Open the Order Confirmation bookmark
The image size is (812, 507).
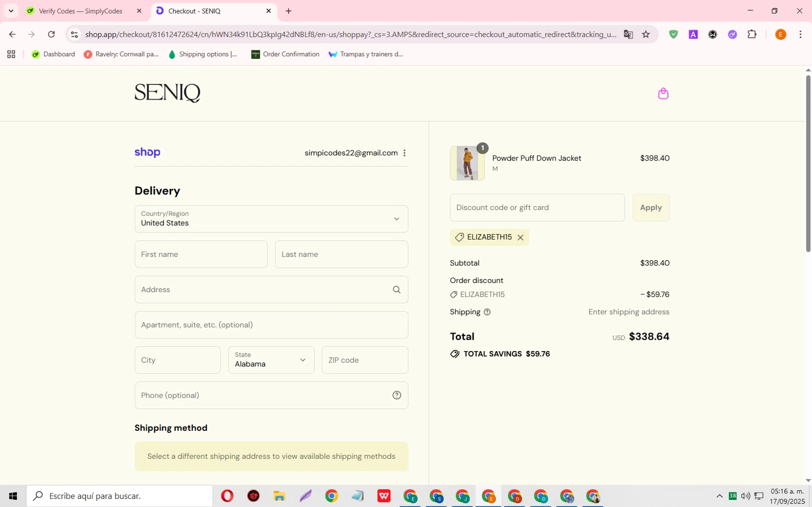click(x=285, y=54)
